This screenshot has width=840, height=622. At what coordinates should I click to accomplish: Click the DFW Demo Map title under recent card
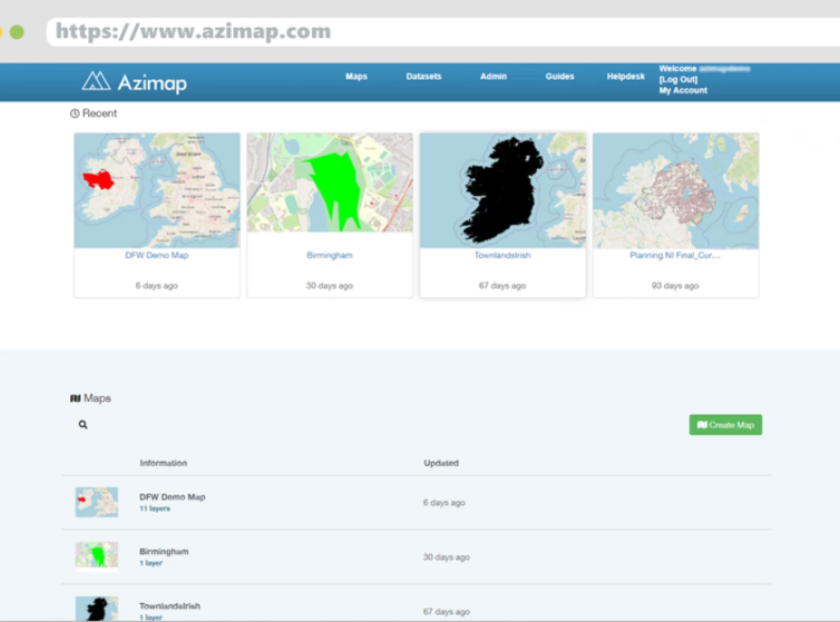click(x=157, y=255)
